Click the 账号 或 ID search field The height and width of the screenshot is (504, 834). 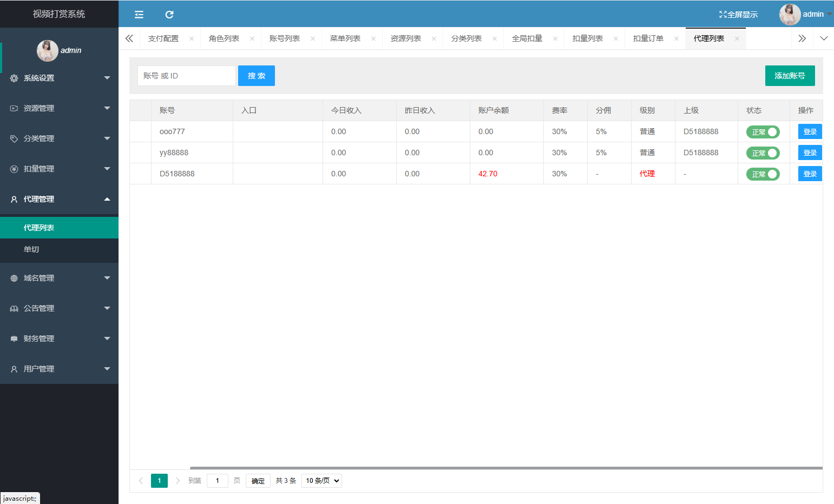coord(187,76)
